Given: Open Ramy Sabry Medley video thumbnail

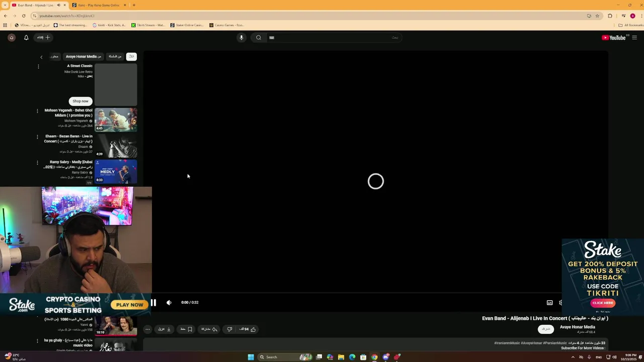Looking at the screenshot, I should (x=116, y=171).
